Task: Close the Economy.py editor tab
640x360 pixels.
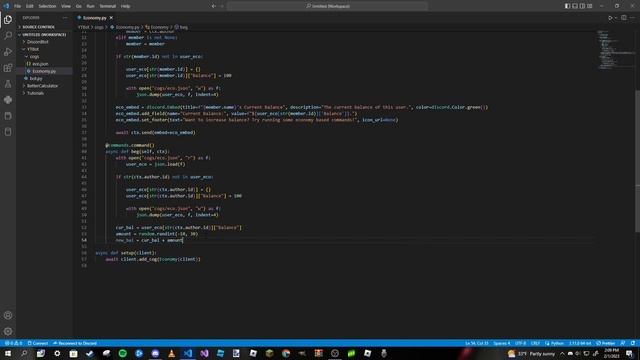Action: click(111, 18)
